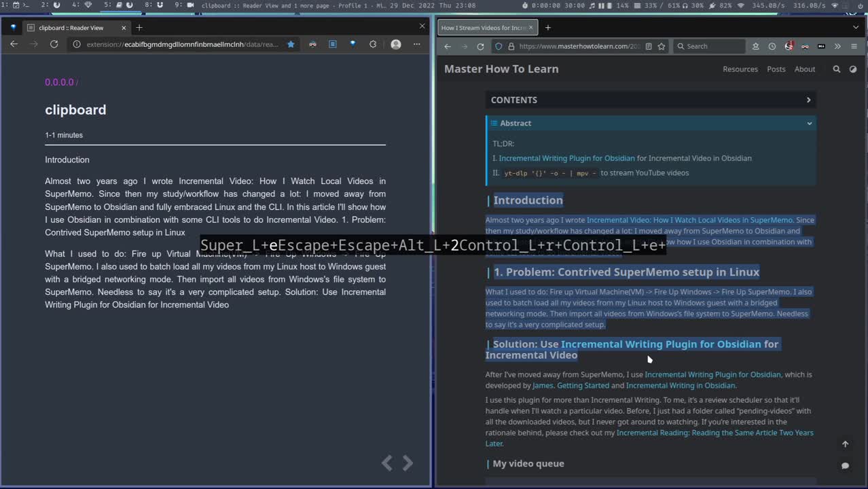
Task: Go to Master How To Learn homepage title
Action: point(501,69)
